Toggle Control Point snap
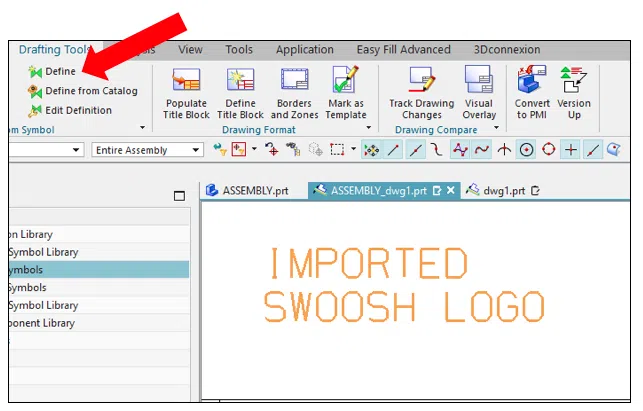 (437, 150)
